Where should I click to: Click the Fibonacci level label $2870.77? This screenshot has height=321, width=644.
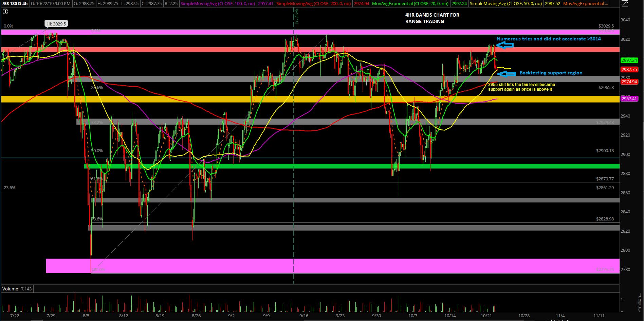click(x=605, y=179)
